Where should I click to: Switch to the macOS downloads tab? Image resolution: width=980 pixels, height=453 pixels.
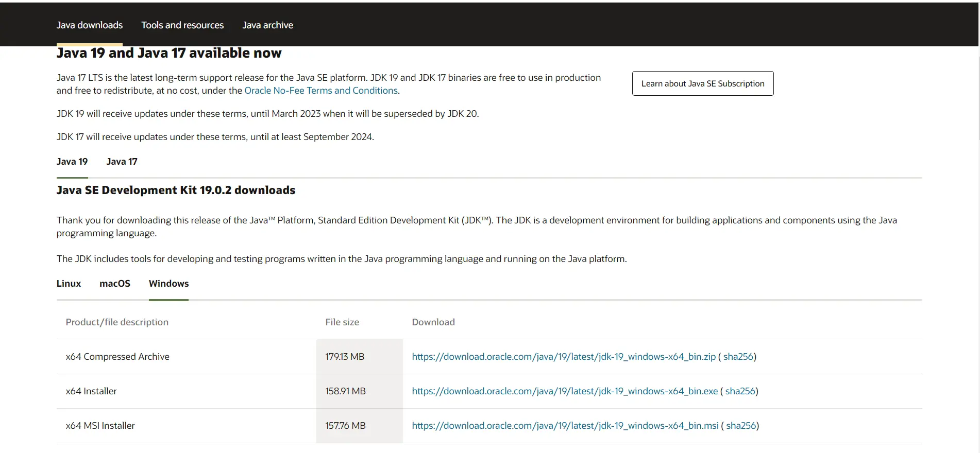(x=115, y=284)
